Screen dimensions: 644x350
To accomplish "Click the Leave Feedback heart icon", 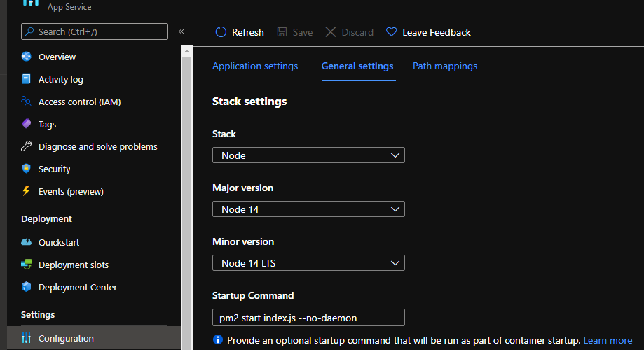I will pyautogui.click(x=392, y=32).
